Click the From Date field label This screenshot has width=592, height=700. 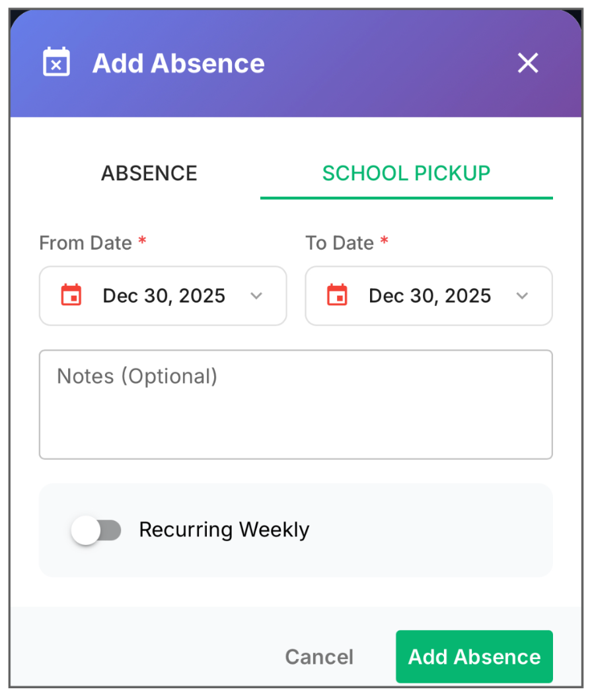86,243
